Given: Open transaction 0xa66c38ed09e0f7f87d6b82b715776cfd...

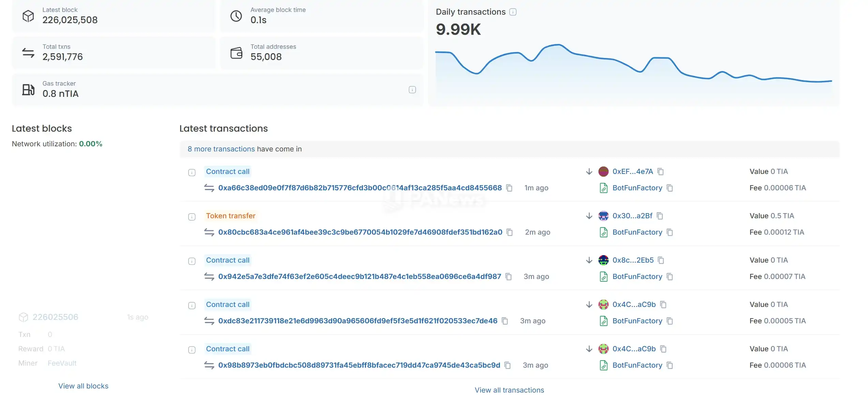Looking at the screenshot, I should tap(360, 188).
